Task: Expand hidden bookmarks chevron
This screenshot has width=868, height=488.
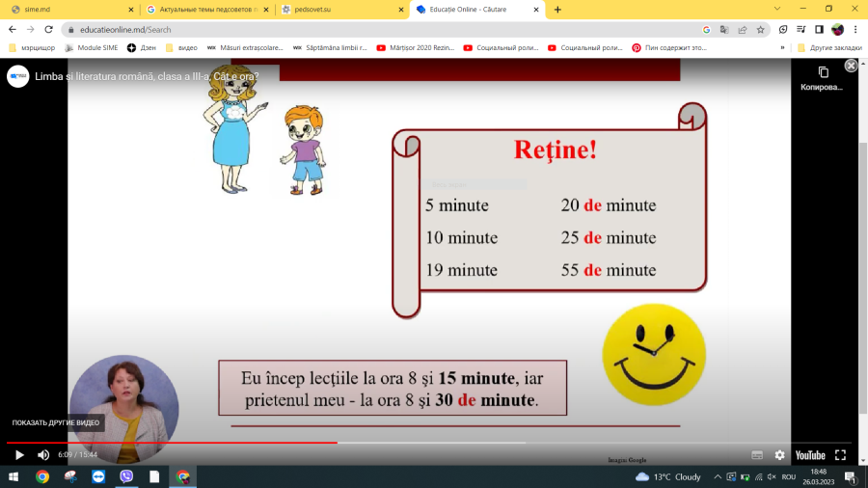Action: click(782, 47)
